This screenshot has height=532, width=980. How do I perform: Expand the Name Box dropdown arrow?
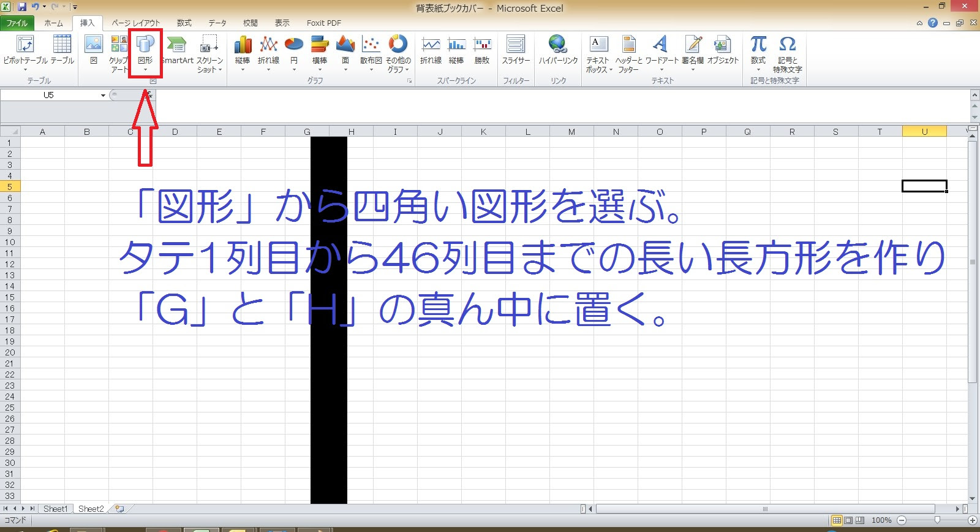pyautogui.click(x=103, y=95)
